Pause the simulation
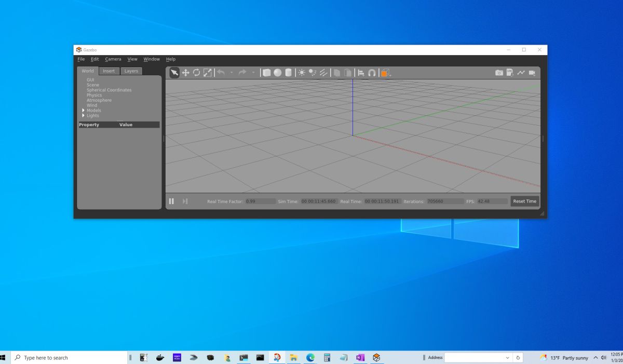 [x=171, y=201]
